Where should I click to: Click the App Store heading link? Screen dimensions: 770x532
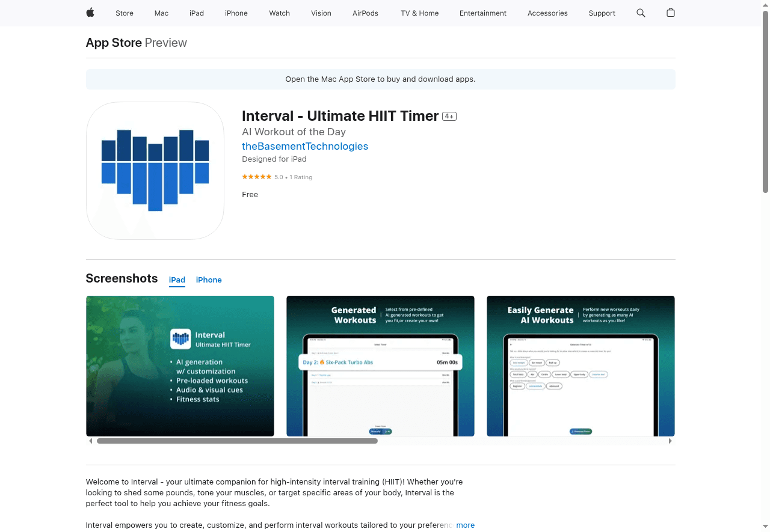click(x=114, y=43)
